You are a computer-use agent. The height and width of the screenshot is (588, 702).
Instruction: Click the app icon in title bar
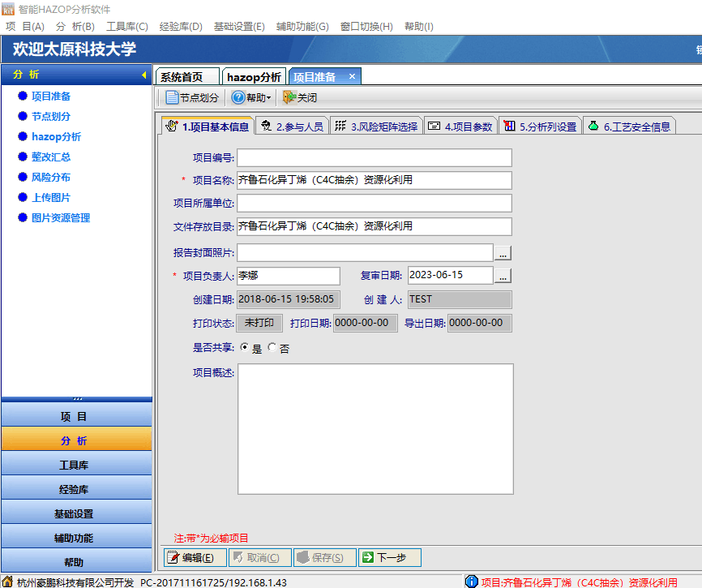7,8
